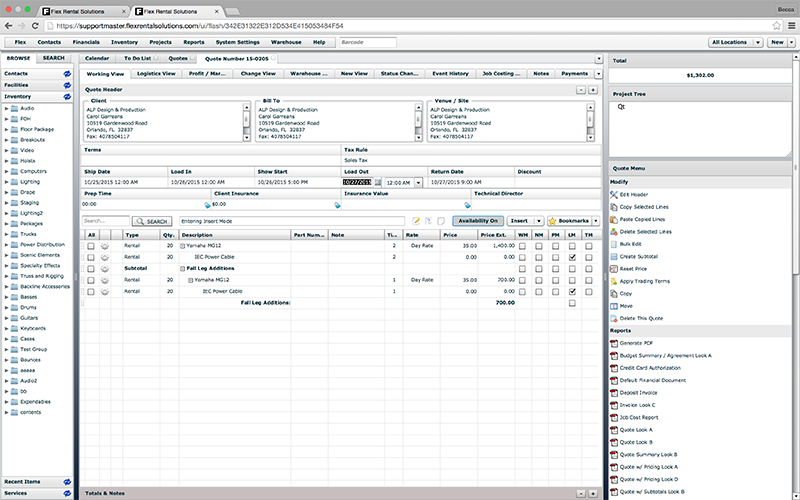This screenshot has height=500, width=800.
Task: Expand the Audio inventory folder
Action: click(6, 109)
